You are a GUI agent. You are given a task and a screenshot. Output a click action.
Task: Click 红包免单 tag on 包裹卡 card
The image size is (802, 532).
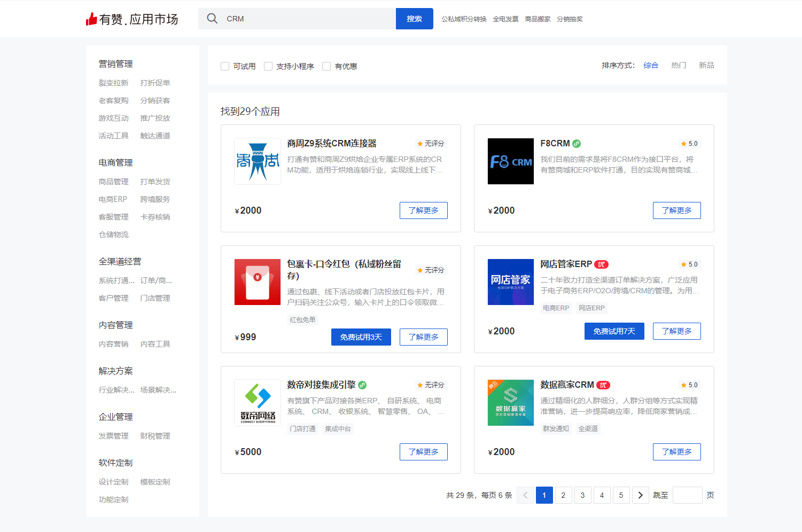tap(302, 320)
